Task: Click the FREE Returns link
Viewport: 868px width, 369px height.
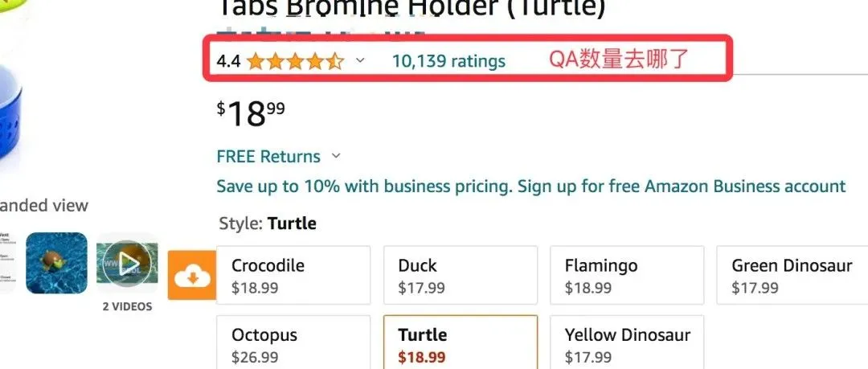Action: tap(268, 157)
